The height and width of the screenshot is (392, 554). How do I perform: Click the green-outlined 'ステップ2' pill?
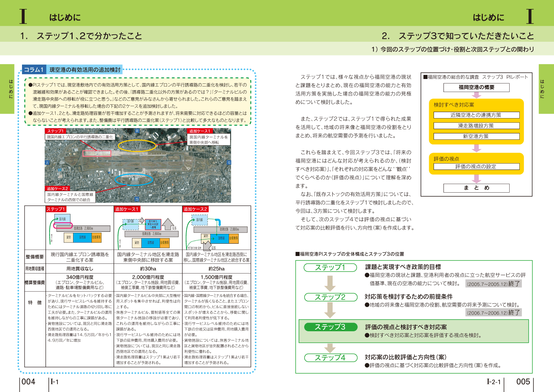click(x=330, y=297)
